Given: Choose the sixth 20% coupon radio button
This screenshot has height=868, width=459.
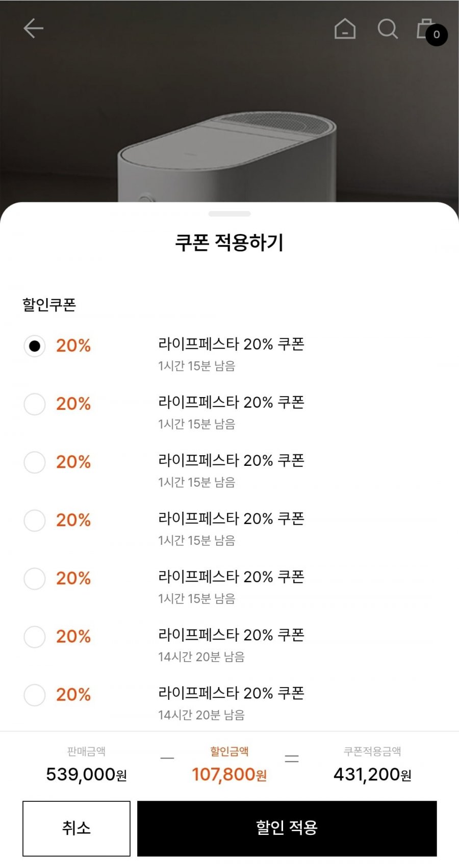Looking at the screenshot, I should 35,637.
